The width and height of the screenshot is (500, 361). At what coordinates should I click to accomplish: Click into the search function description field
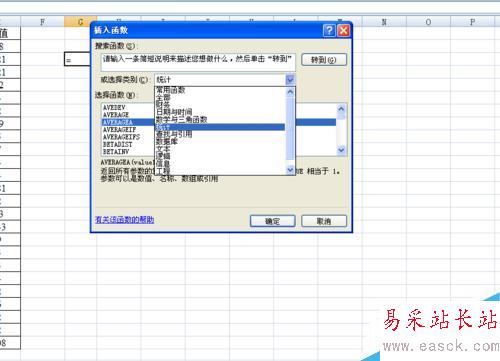tap(198, 62)
